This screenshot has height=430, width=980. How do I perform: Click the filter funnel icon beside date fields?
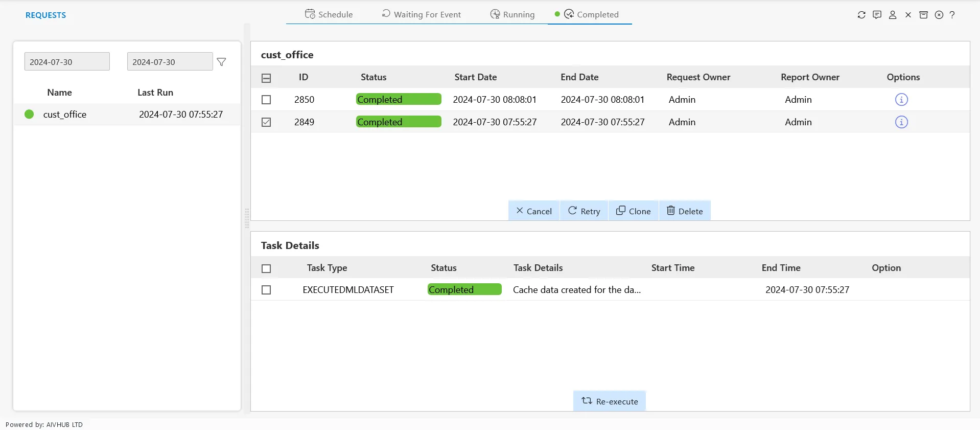point(221,62)
